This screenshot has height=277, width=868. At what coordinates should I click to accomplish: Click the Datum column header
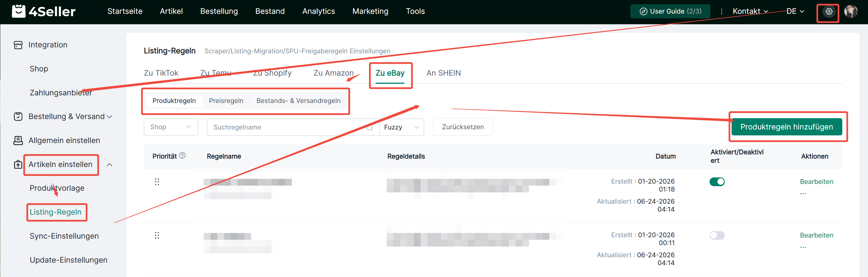pos(665,156)
